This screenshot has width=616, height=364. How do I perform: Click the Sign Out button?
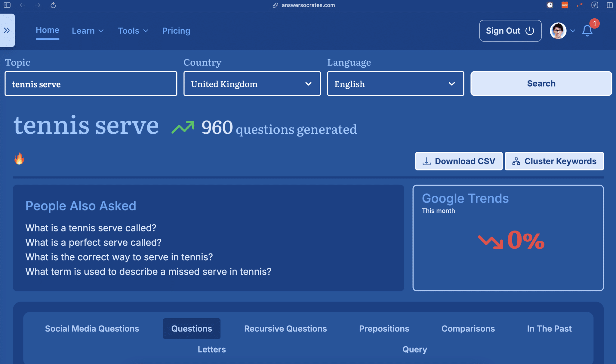pos(510,31)
